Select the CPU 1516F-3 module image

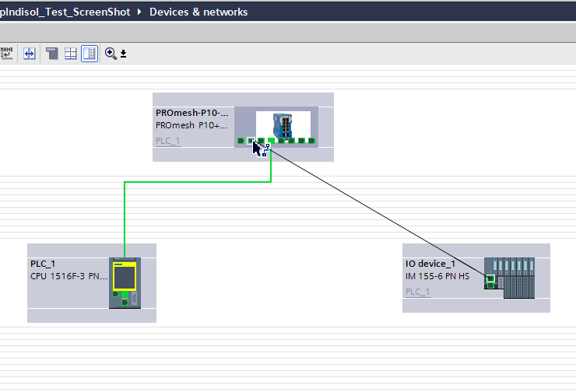coord(125,283)
